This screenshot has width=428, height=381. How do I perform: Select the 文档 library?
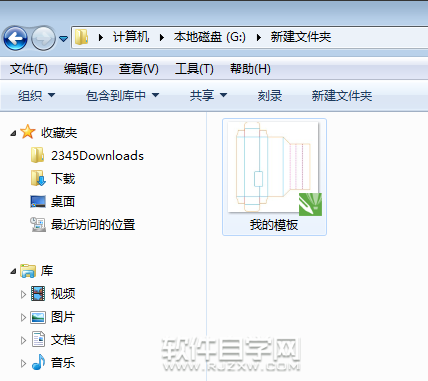coord(63,340)
